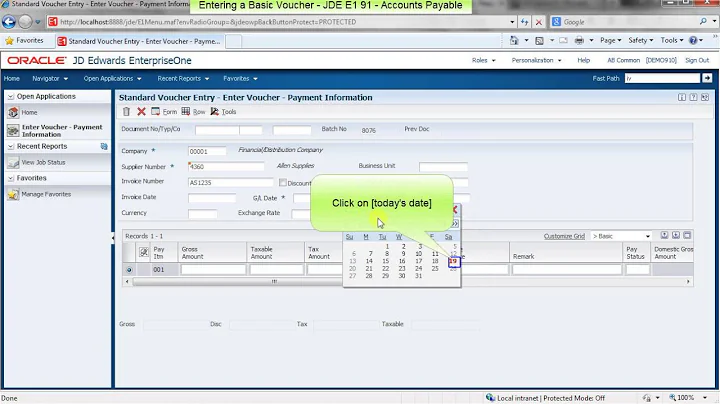
Task: Click the Sign Out link
Action: point(697,60)
